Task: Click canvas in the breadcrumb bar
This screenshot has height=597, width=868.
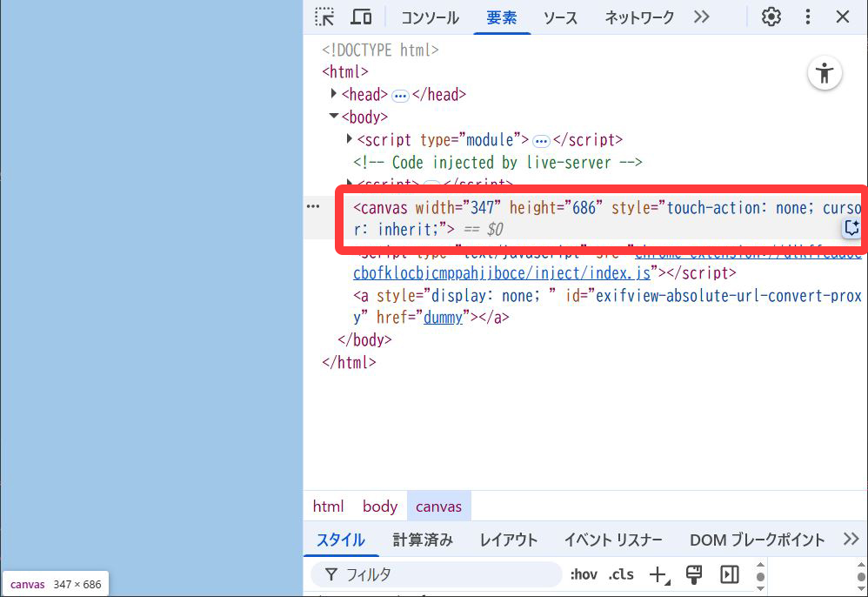Action: coord(438,506)
